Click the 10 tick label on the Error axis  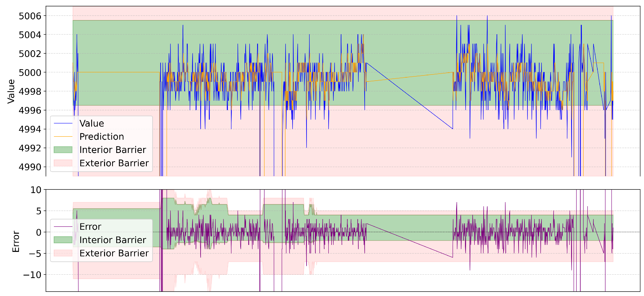36,190
